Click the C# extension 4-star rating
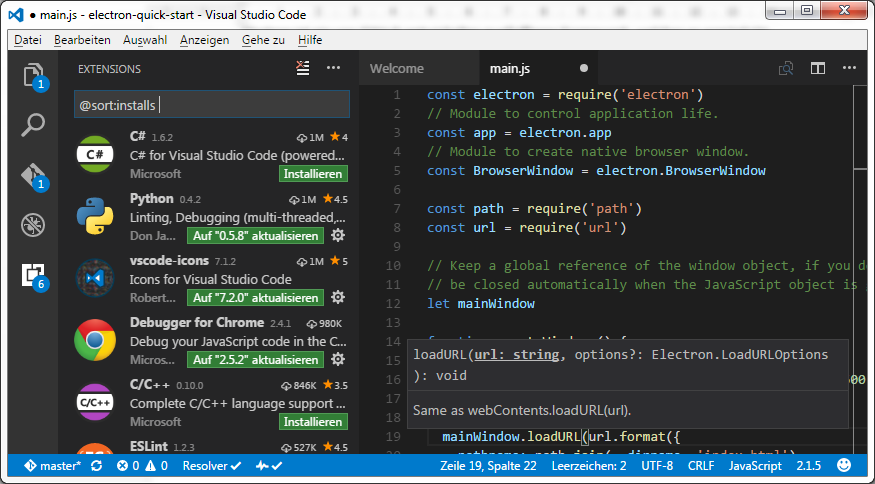Image resolution: width=875 pixels, height=484 pixels. (339, 137)
